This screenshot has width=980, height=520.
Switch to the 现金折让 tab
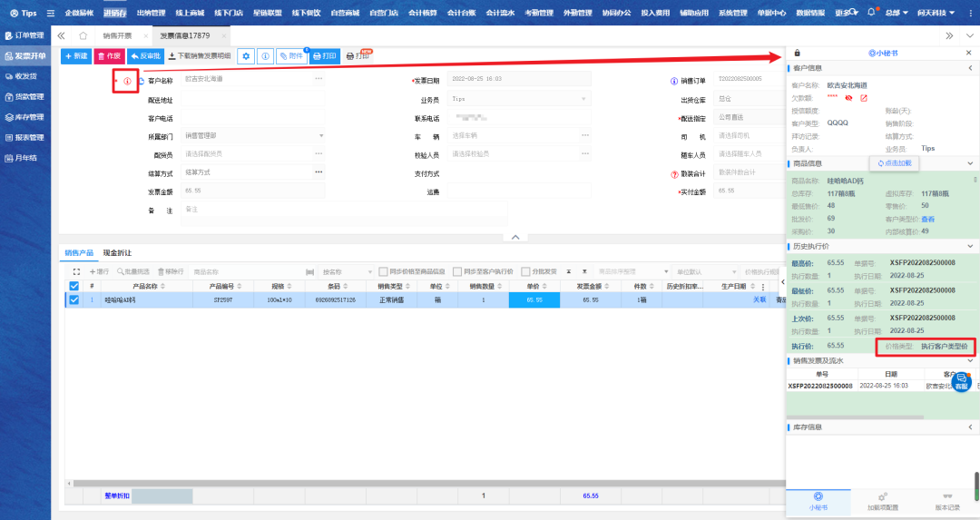[116, 252]
